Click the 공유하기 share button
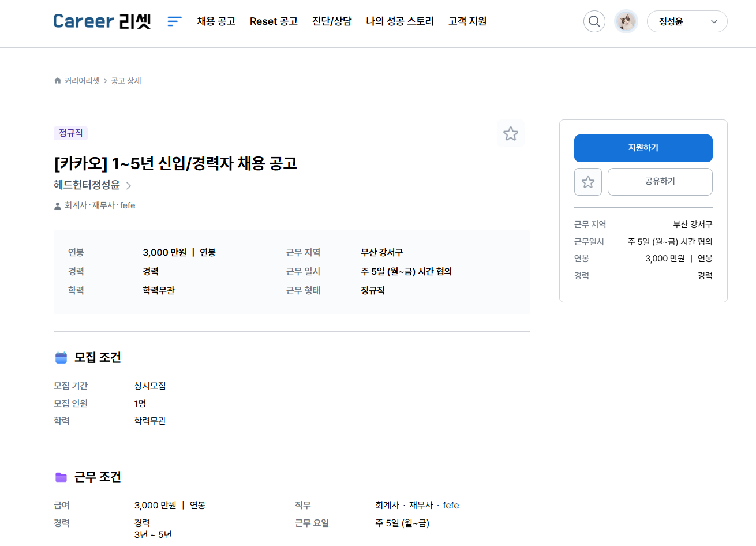 point(660,182)
